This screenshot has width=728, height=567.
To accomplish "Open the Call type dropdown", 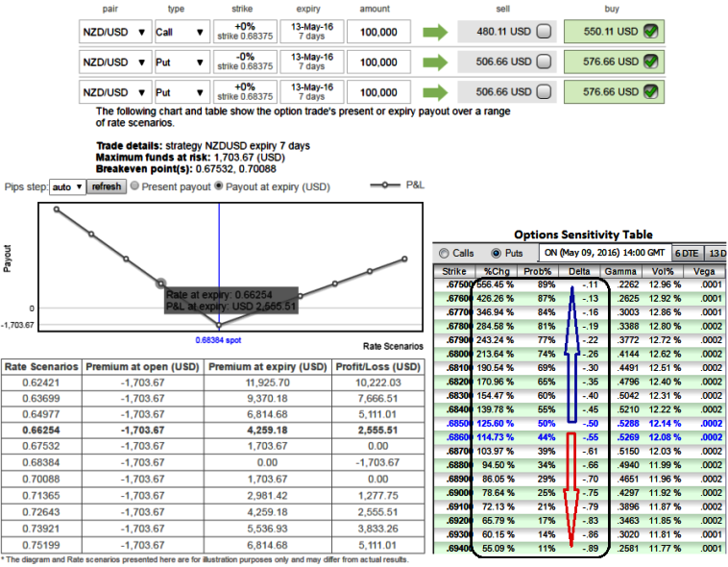I will [x=182, y=32].
